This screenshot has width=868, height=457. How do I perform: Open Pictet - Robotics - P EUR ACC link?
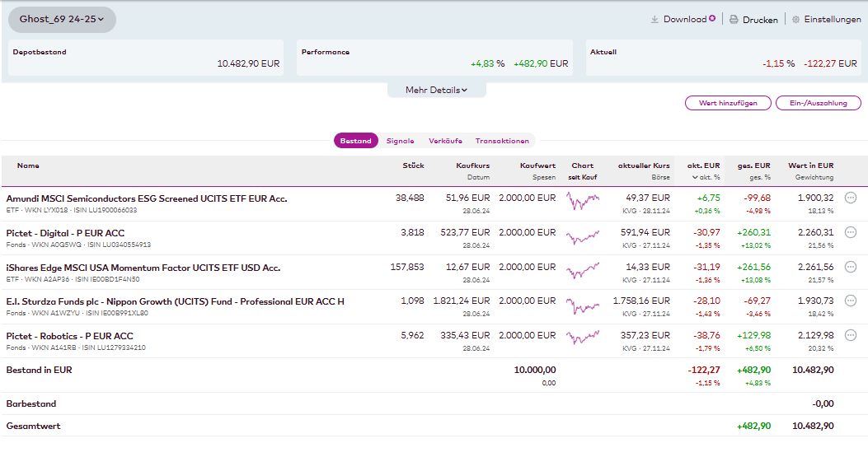point(70,336)
